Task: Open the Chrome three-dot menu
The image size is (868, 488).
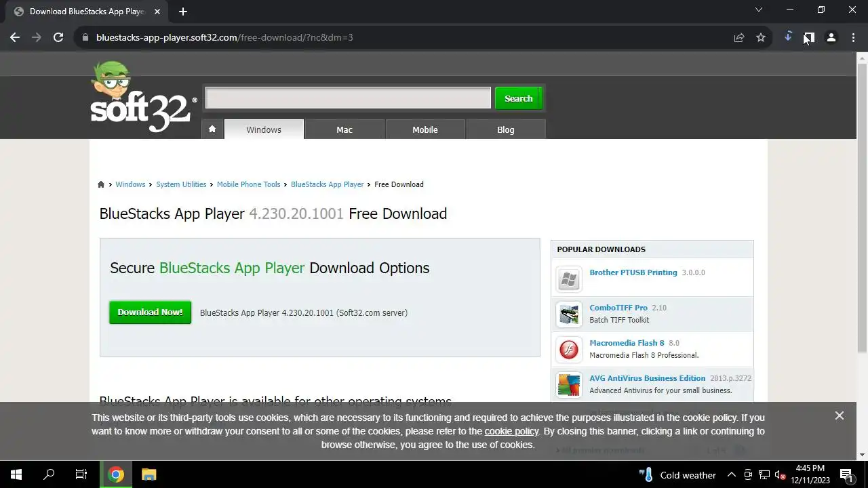Action: (853, 37)
